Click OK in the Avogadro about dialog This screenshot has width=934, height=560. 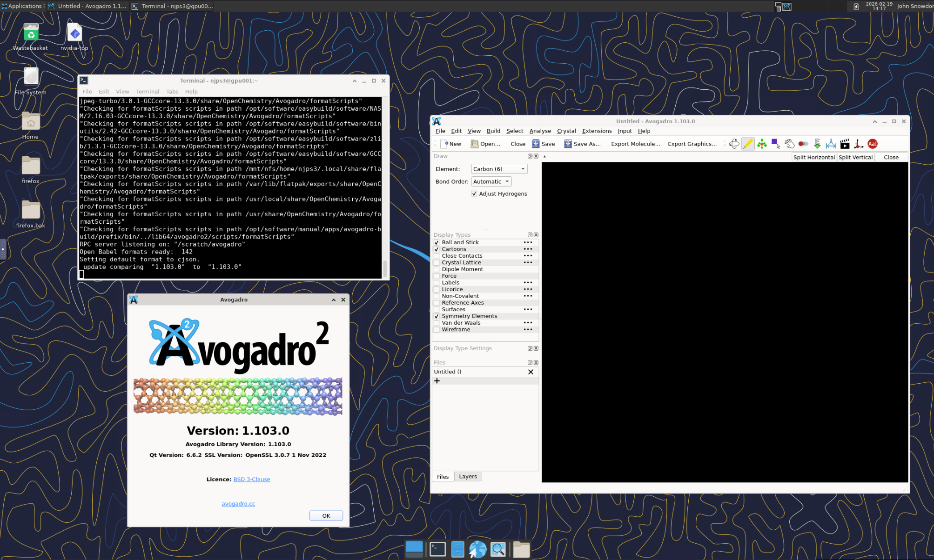click(x=326, y=516)
